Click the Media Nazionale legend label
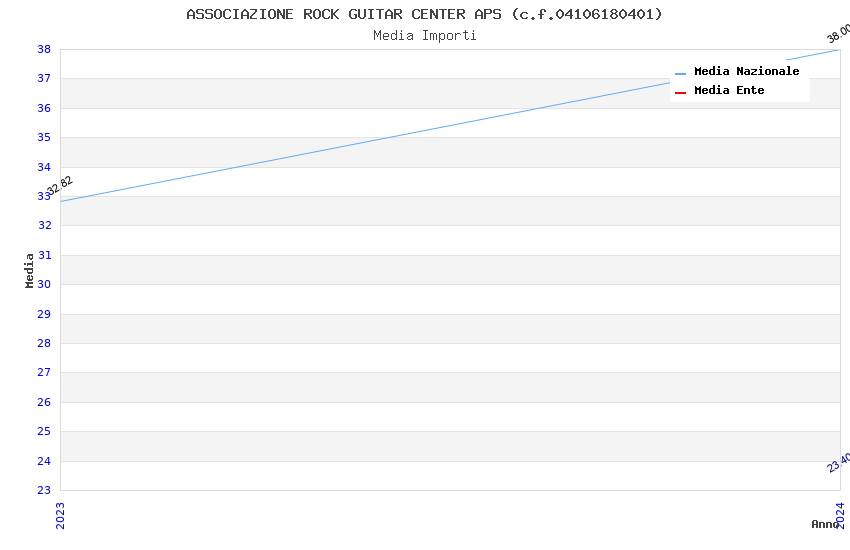850x550 pixels. pos(746,71)
